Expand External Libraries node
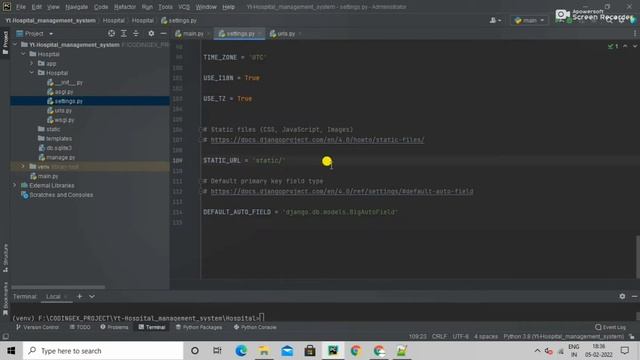 pos(15,185)
